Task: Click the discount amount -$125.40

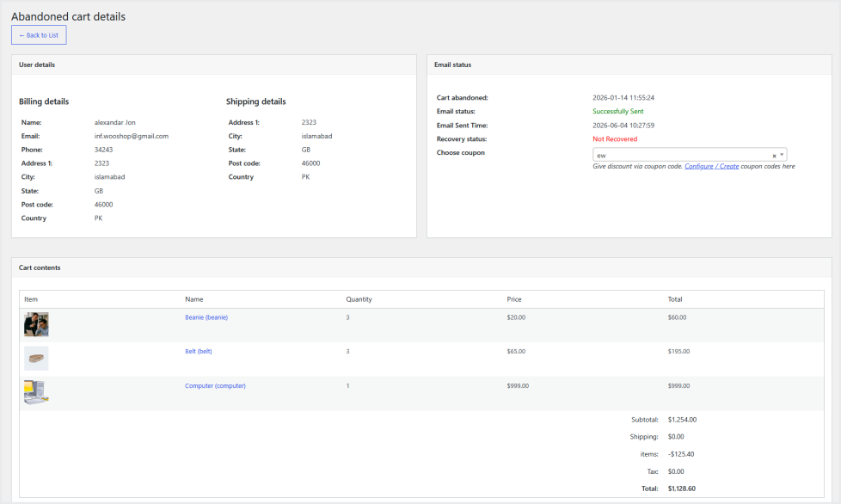Action: point(681,454)
